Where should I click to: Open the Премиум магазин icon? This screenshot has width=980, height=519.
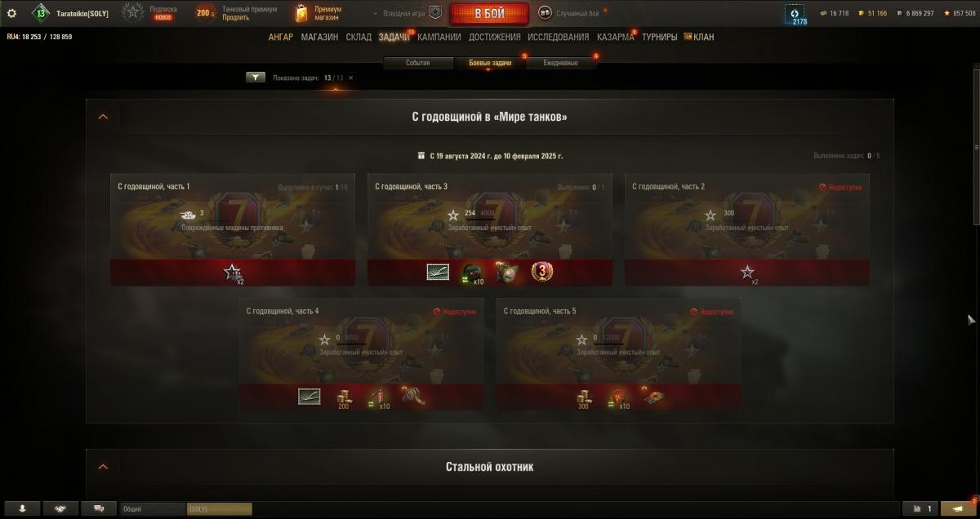(302, 13)
